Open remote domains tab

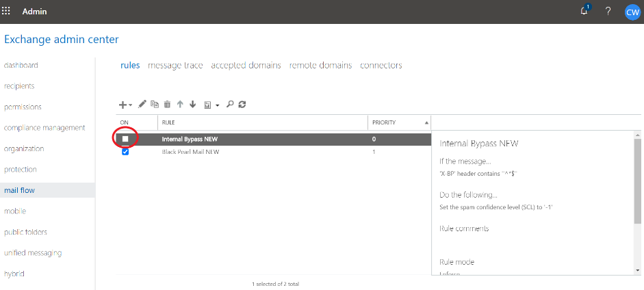(321, 65)
